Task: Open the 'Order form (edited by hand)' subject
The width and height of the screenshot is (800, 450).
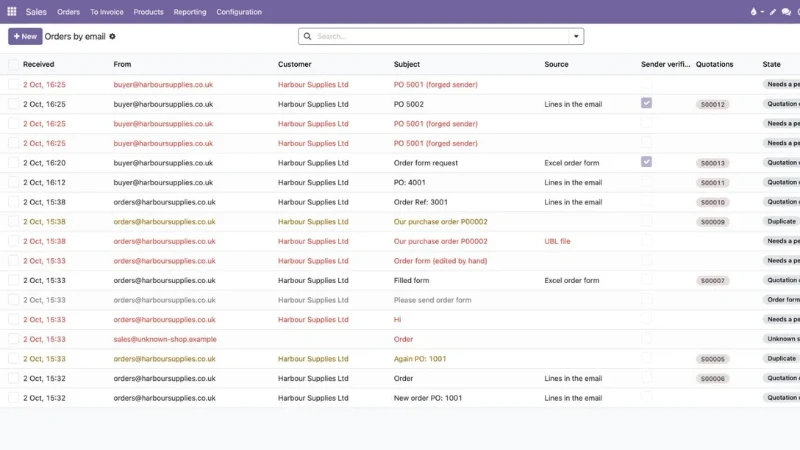Action: click(440, 261)
